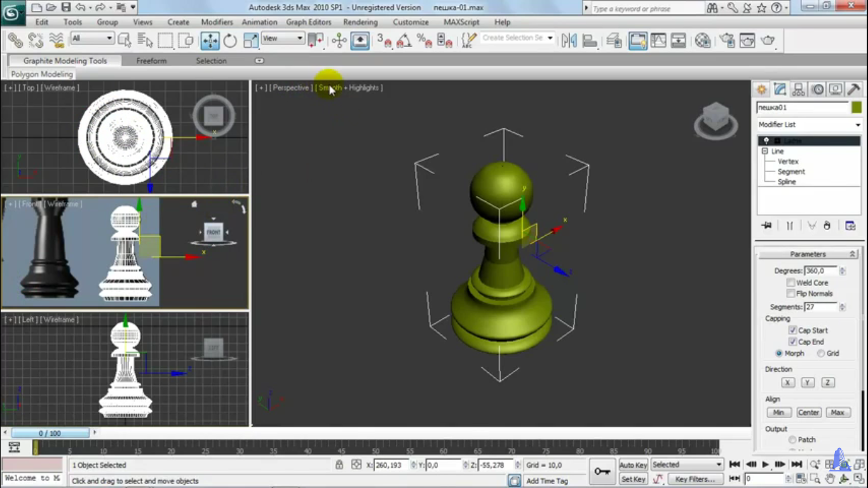The width and height of the screenshot is (868, 488).
Task: Open the Utilities hammer panel tab
Action: coord(853,90)
